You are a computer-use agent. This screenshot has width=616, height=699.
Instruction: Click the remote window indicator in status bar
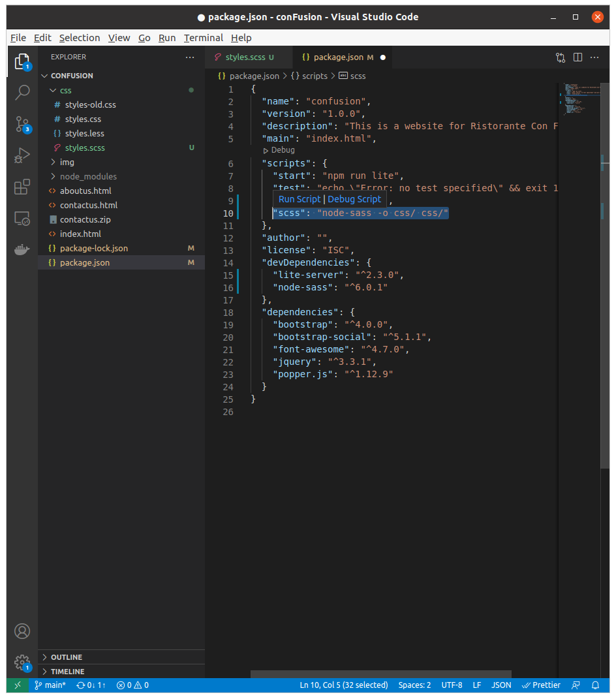(18, 685)
